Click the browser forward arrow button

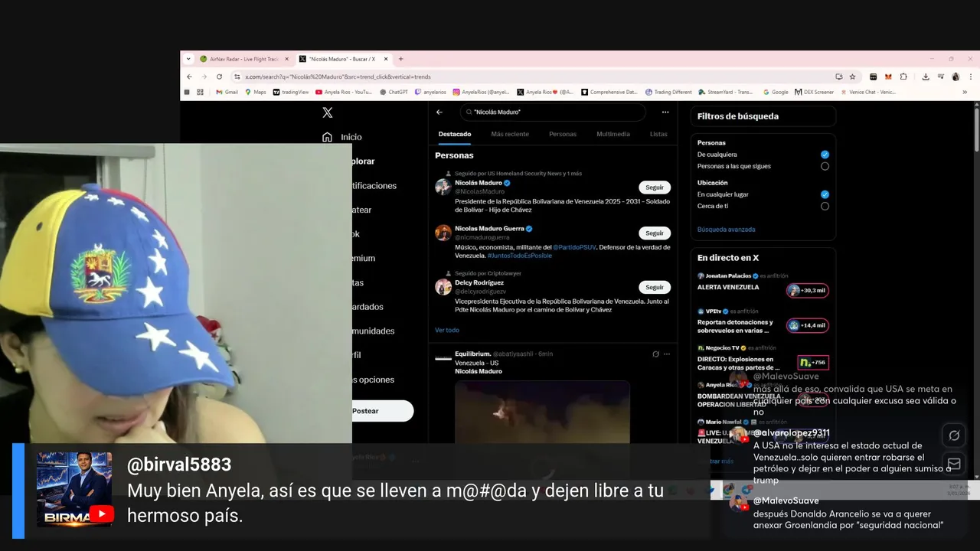204,77
